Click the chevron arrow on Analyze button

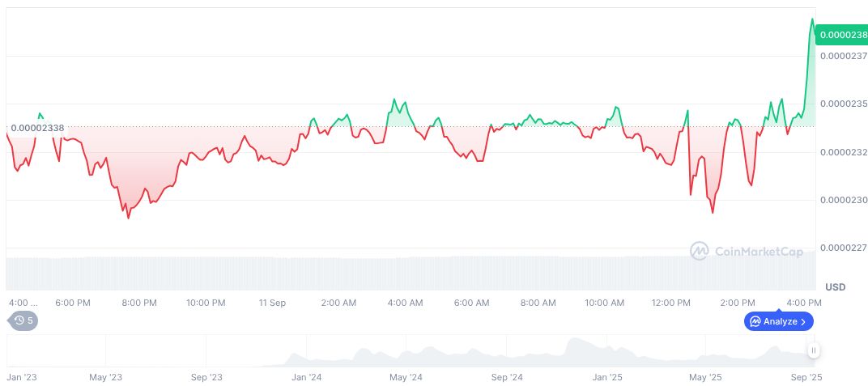[802, 321]
